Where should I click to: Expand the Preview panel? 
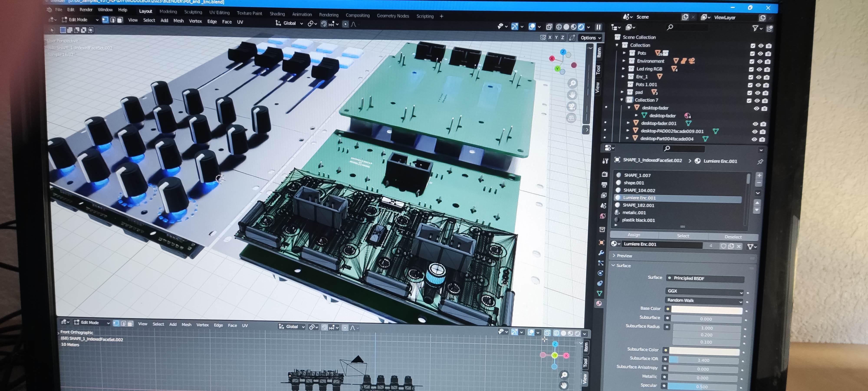tap(624, 256)
